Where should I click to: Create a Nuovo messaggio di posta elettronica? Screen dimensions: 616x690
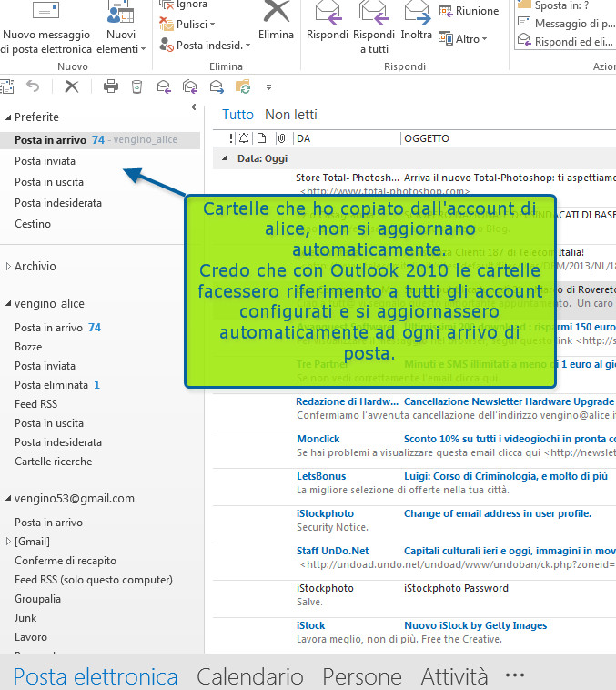[46, 26]
